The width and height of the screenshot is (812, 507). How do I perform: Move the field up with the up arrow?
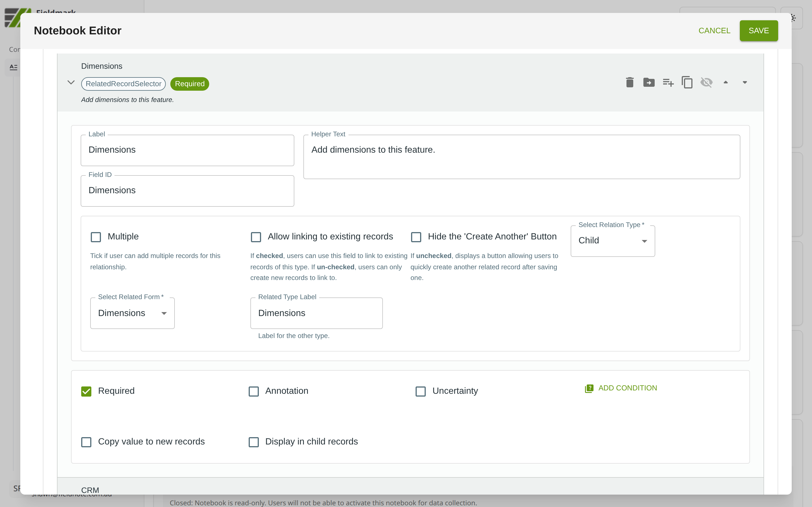pyautogui.click(x=725, y=83)
